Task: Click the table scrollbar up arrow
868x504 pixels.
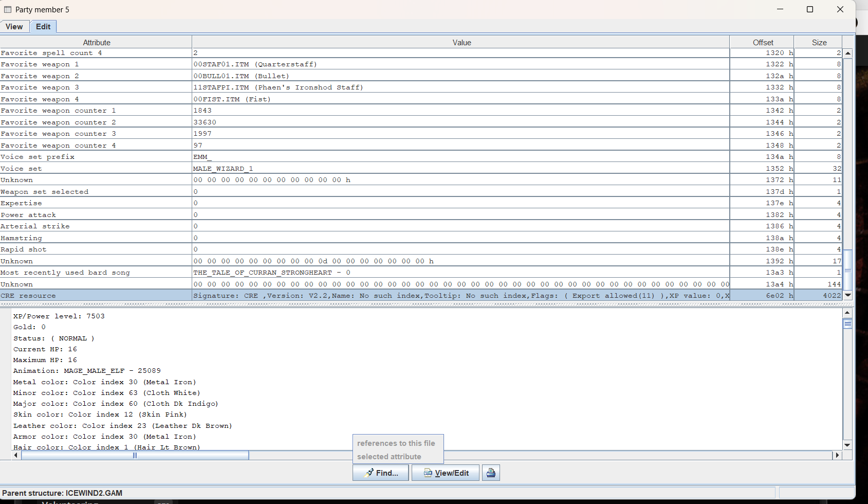Action: pyautogui.click(x=848, y=53)
